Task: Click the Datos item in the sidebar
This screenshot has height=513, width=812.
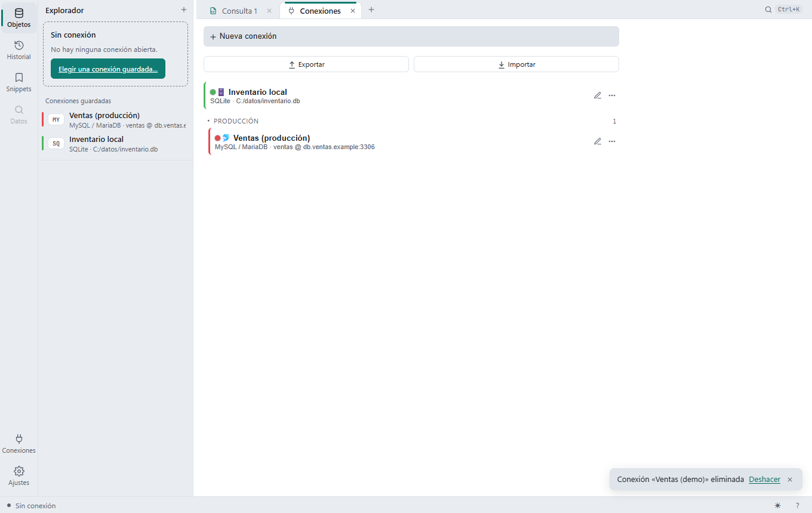Action: (x=19, y=115)
